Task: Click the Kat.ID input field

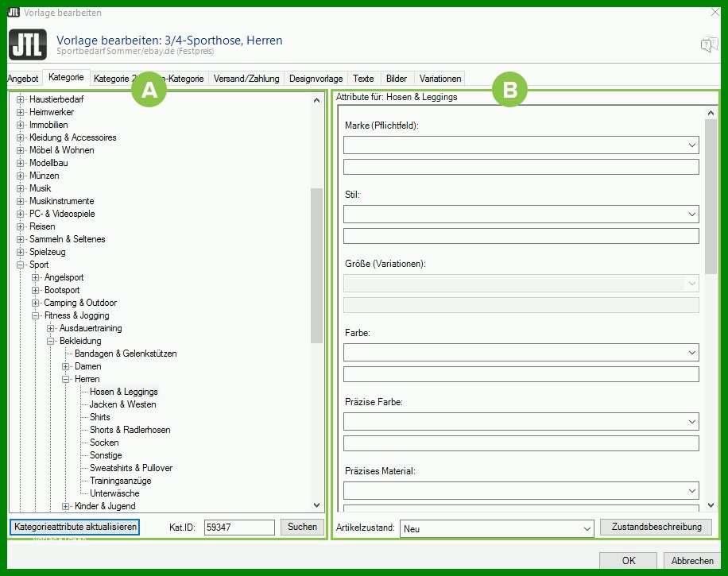Action: pyautogui.click(x=239, y=528)
